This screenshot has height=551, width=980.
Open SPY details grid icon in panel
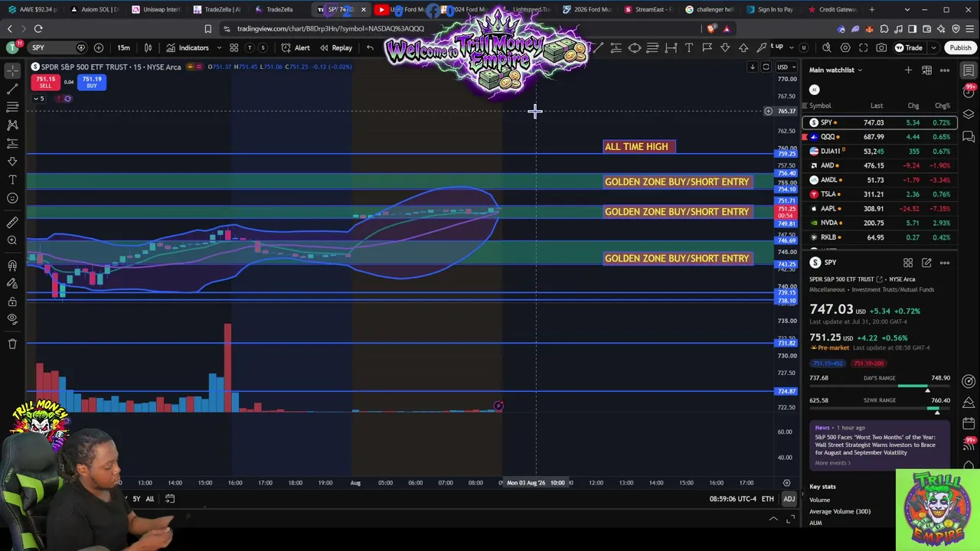908,262
